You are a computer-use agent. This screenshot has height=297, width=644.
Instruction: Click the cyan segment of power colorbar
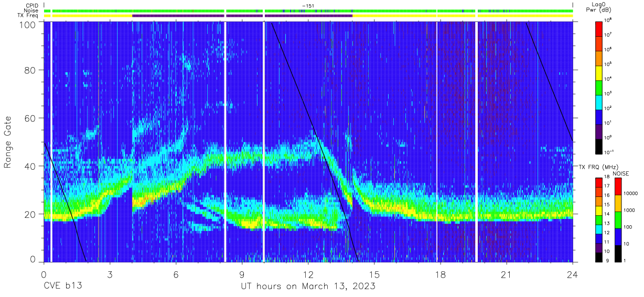[x=600, y=102]
